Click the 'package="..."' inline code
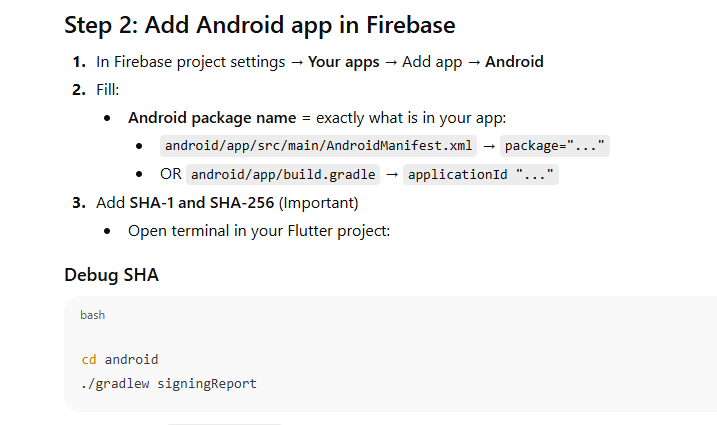 554,146
